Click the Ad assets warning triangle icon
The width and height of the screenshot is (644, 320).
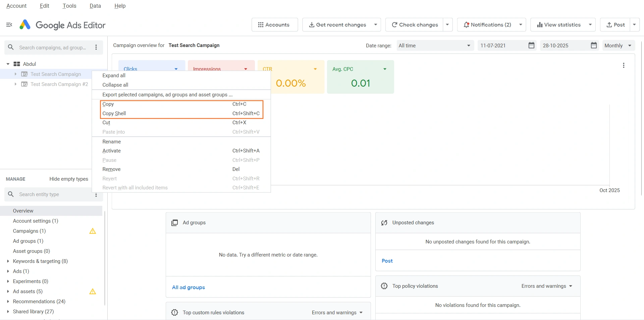click(93, 291)
